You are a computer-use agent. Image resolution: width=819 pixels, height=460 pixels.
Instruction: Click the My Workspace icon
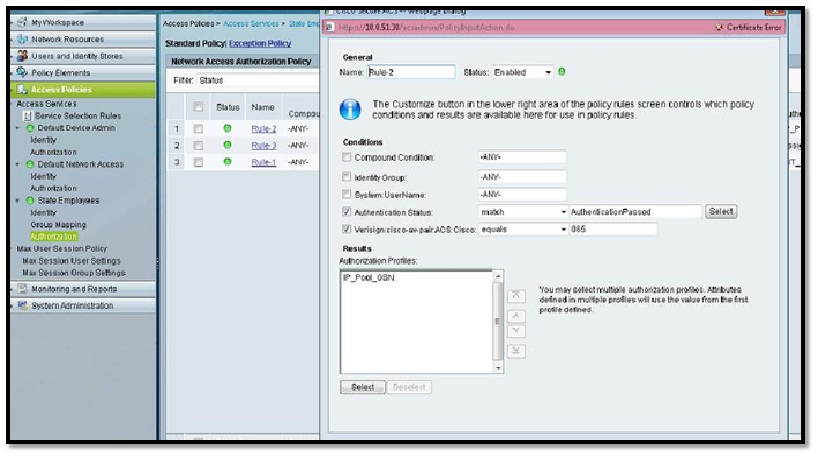(22, 22)
